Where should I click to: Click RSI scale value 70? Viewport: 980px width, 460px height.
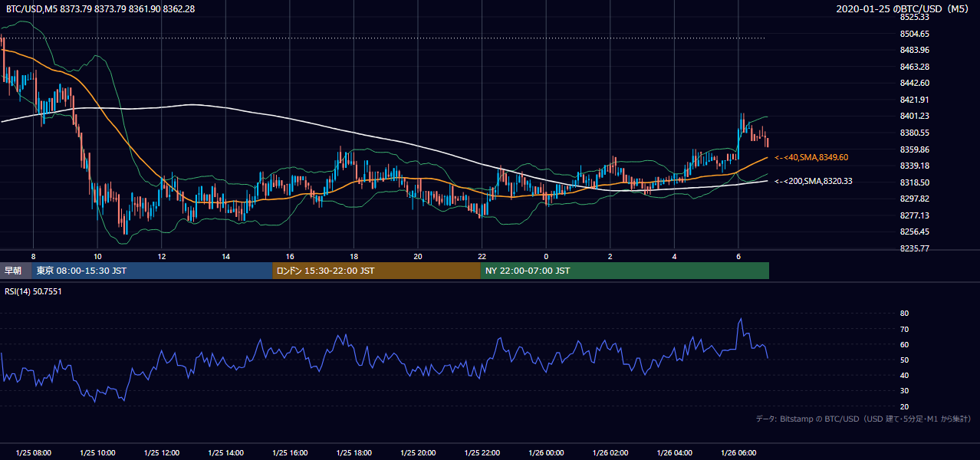[x=904, y=329]
